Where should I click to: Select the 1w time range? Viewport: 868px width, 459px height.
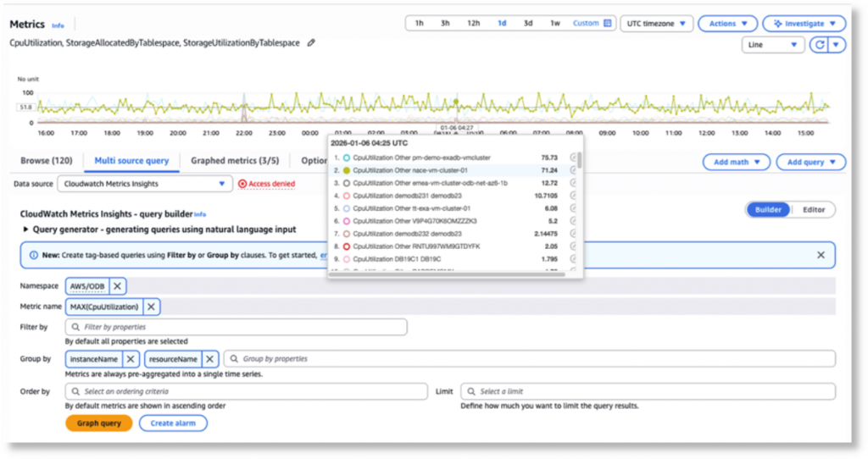[554, 23]
